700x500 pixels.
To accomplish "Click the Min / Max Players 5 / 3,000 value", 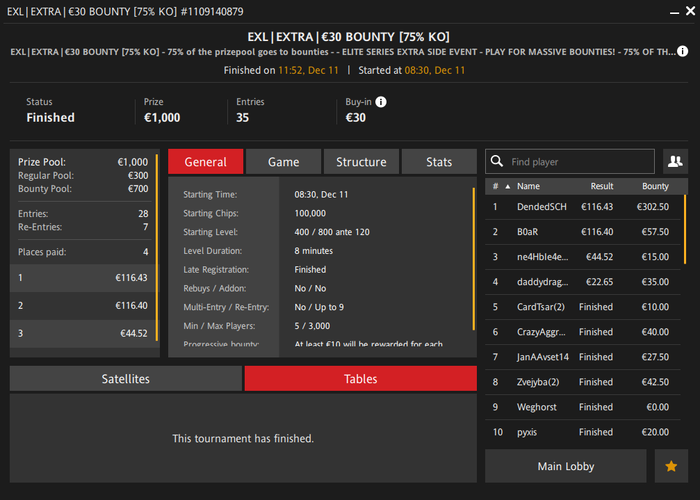I will [x=312, y=326].
